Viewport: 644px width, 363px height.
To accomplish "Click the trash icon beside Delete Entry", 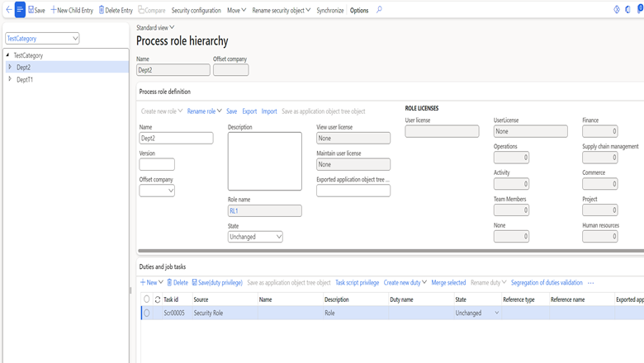I will (x=102, y=10).
